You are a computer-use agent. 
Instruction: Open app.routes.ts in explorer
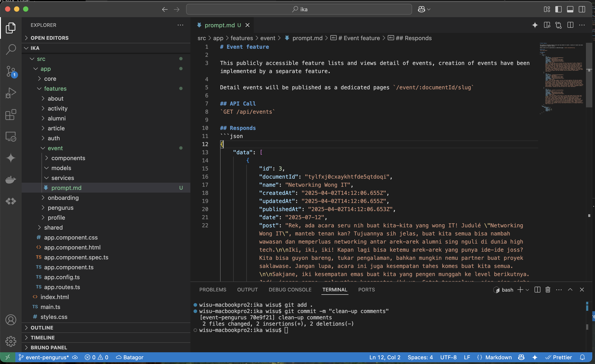[x=106, y=287]
